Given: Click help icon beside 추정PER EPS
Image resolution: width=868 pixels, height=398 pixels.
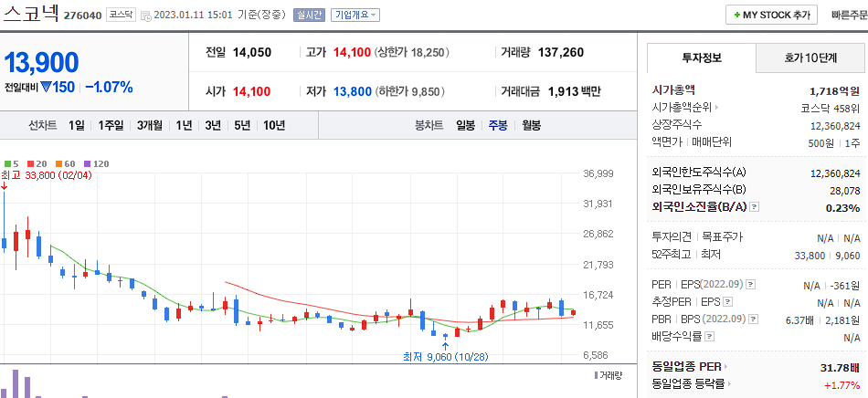Looking at the screenshot, I should coord(728,302).
